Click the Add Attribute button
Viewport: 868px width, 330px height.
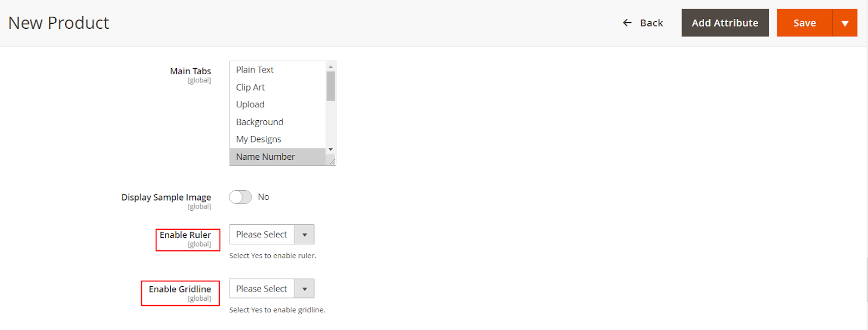click(x=725, y=23)
